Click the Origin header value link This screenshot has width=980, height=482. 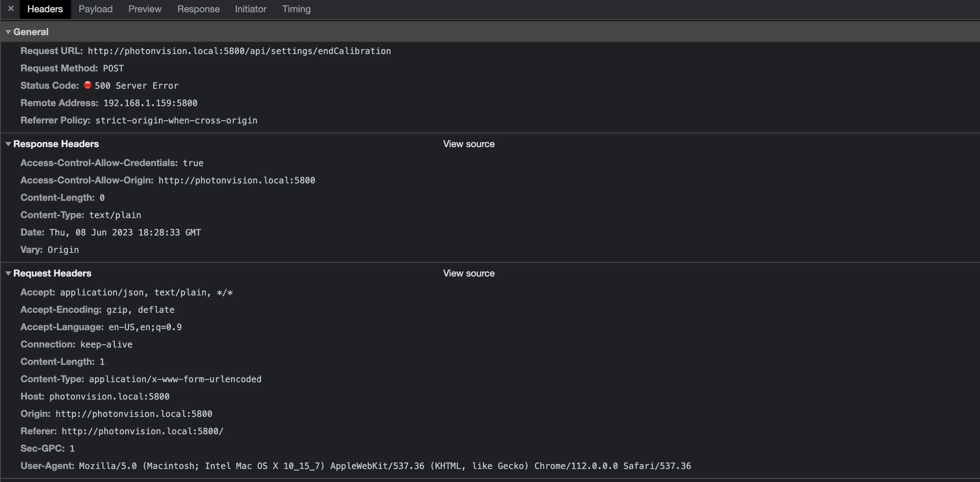pos(133,414)
